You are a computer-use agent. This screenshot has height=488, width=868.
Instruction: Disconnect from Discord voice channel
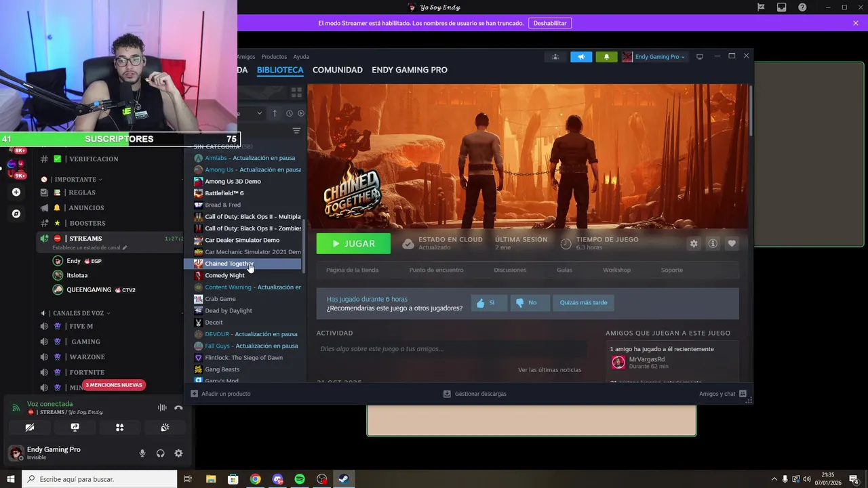click(178, 407)
